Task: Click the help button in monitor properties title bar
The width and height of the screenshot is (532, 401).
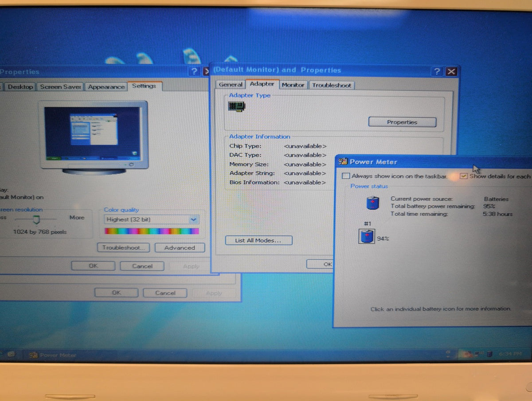Action: pyautogui.click(x=437, y=72)
